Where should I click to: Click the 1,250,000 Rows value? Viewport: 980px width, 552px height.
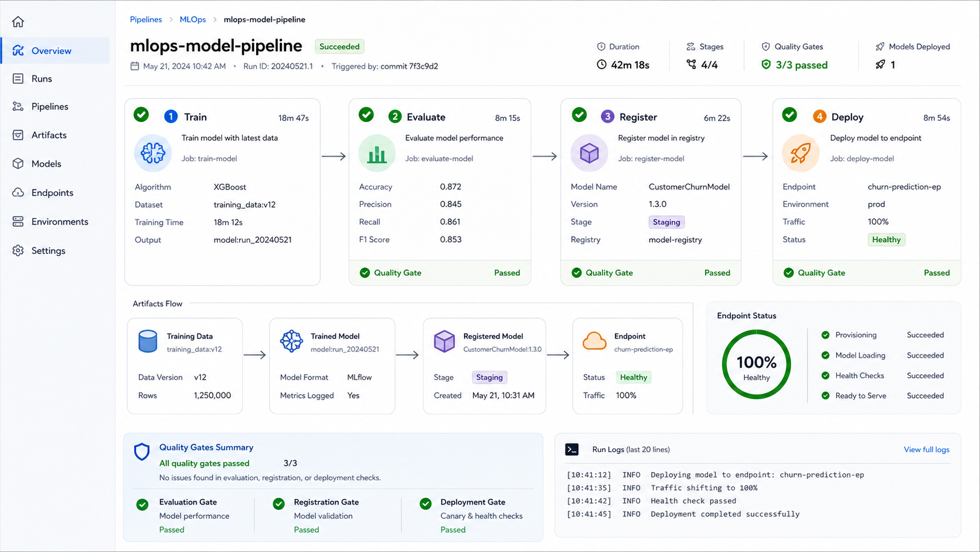[212, 395]
